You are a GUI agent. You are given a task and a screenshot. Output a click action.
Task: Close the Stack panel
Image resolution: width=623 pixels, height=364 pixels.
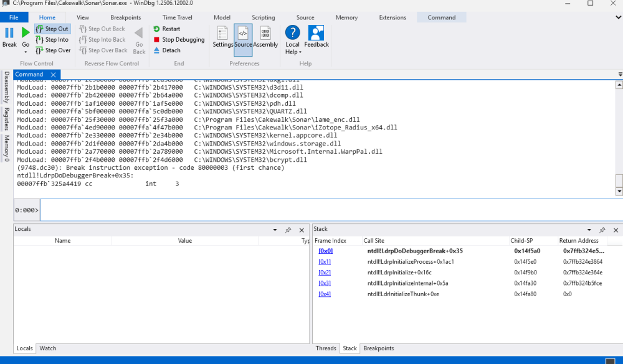click(616, 230)
